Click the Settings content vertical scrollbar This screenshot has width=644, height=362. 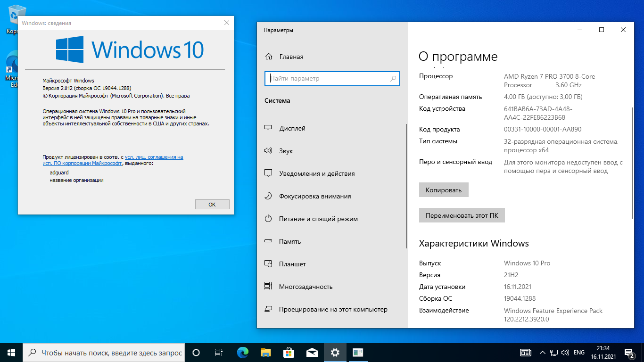coord(633,163)
